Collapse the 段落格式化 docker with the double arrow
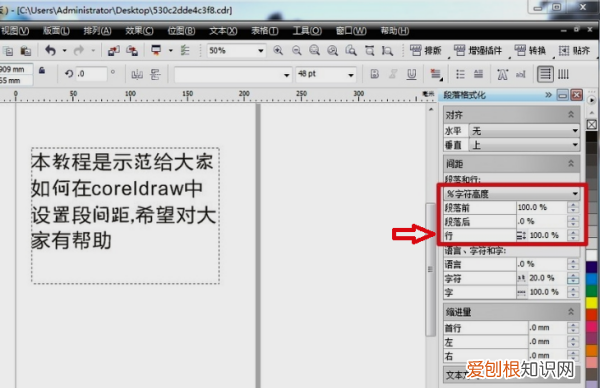600x388 pixels. pyautogui.click(x=549, y=95)
